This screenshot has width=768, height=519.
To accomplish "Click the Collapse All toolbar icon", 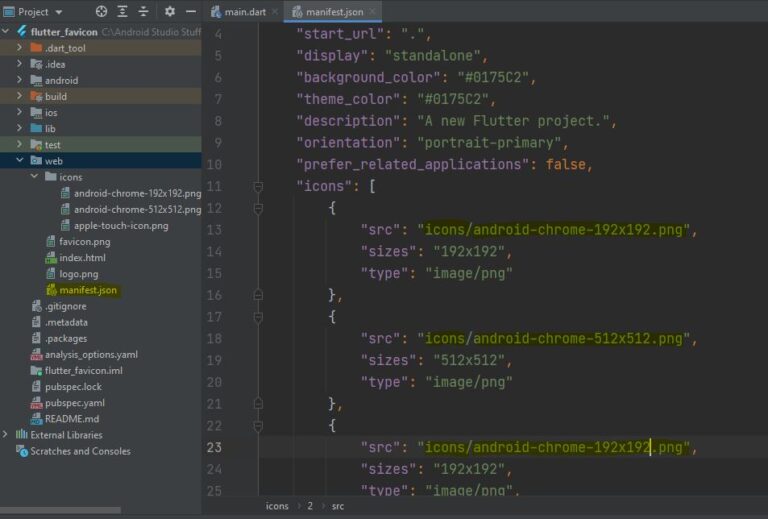I will [x=144, y=11].
